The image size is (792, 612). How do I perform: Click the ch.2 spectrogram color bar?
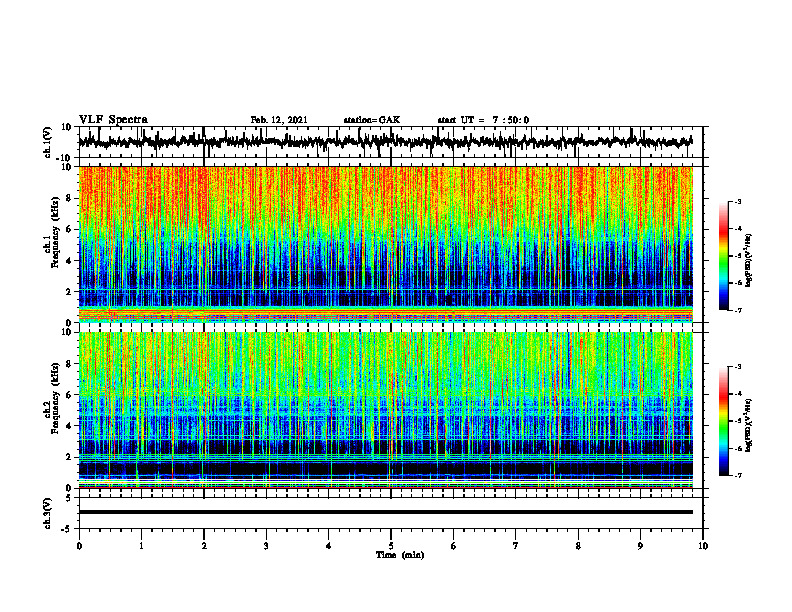(x=723, y=421)
